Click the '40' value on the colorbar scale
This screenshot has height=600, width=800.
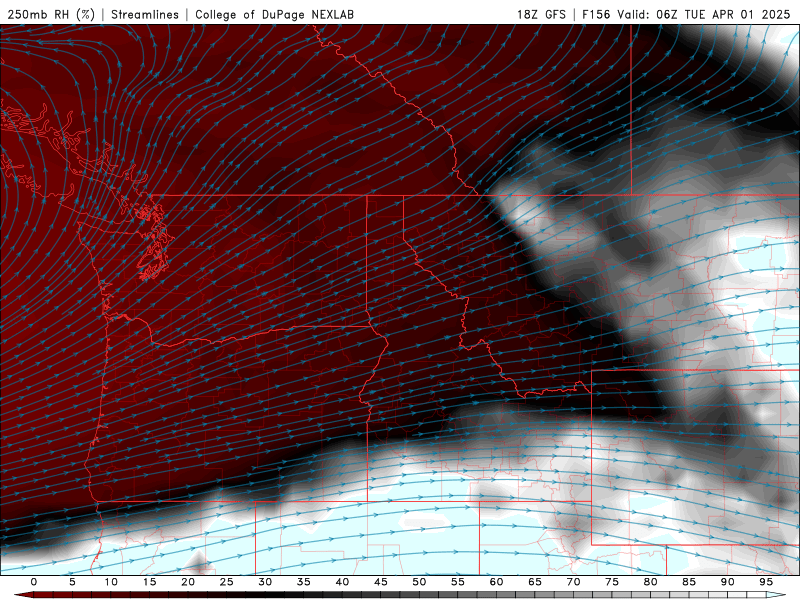(342, 582)
